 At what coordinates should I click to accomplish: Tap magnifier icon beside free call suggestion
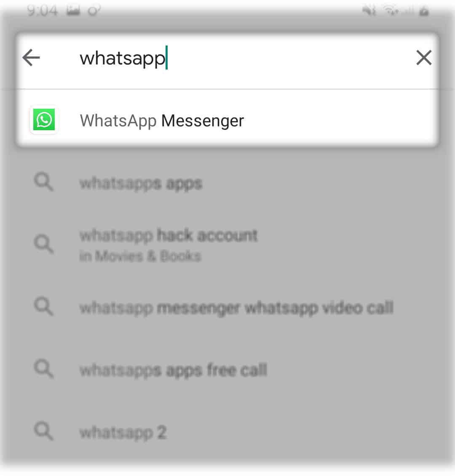(x=44, y=369)
